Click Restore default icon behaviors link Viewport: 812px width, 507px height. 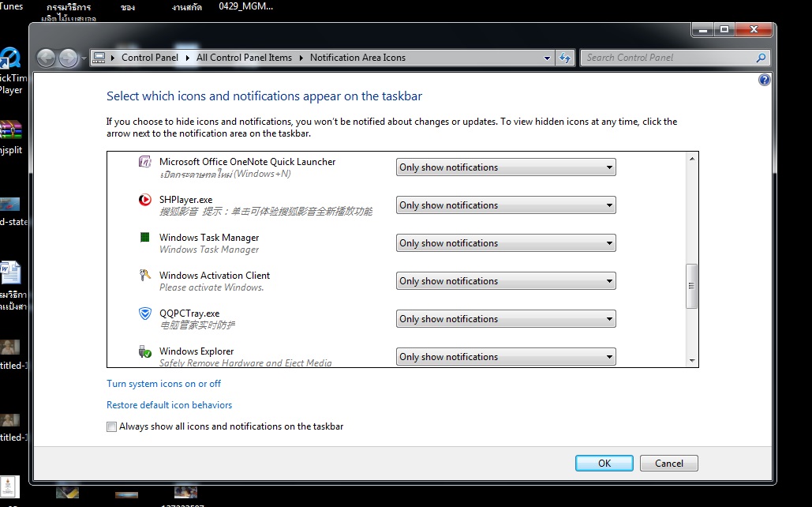[x=170, y=405]
